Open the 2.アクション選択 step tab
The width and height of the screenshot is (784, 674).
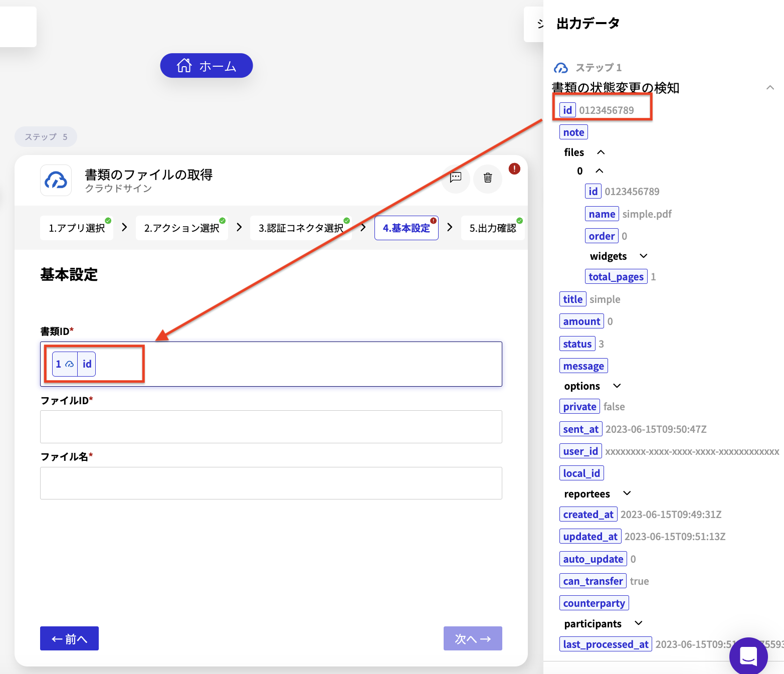[x=181, y=228]
